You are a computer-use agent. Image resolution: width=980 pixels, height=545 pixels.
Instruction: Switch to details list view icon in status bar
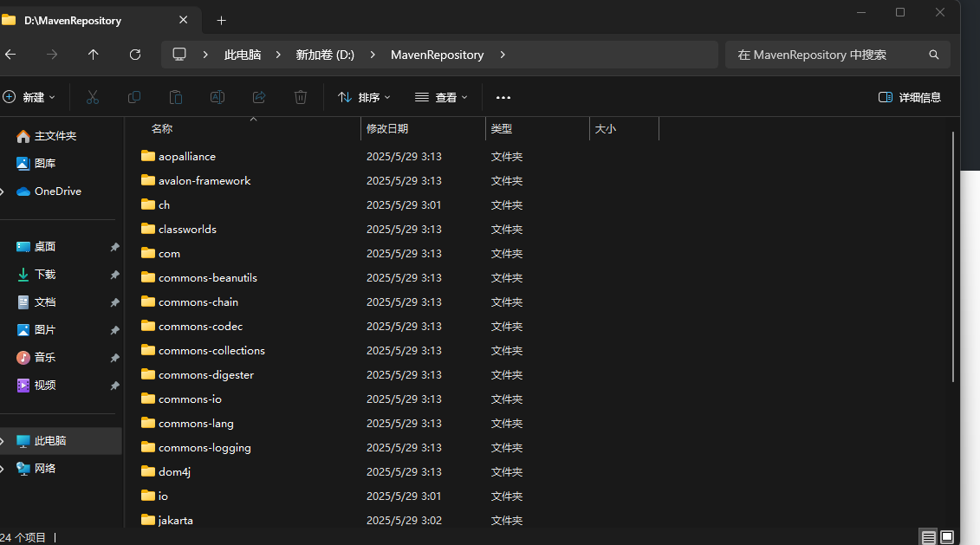[929, 537]
